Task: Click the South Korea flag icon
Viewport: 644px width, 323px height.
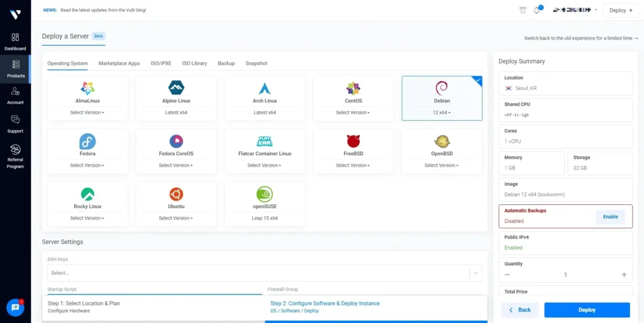Action: (508, 88)
